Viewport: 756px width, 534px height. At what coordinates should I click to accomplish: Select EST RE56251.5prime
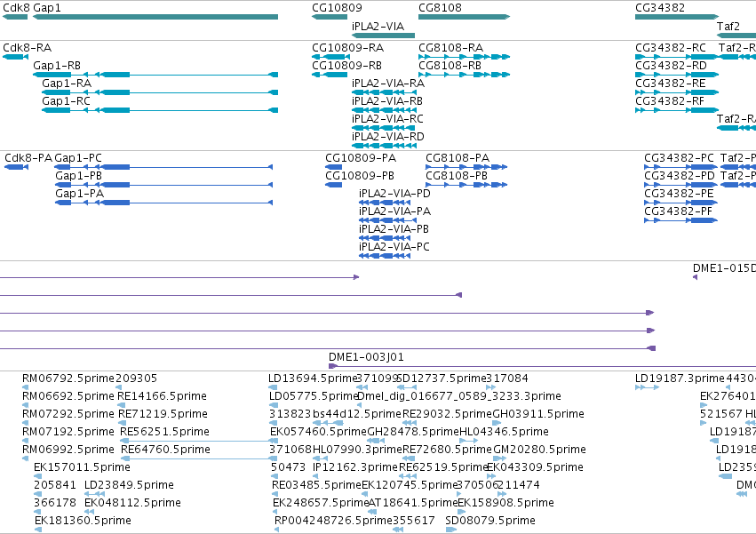165,431
